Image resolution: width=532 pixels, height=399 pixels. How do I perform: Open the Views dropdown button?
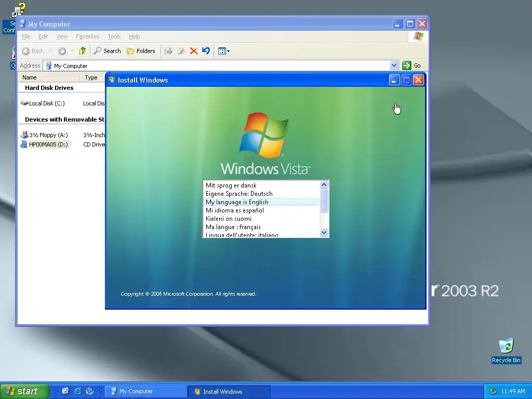(223, 51)
